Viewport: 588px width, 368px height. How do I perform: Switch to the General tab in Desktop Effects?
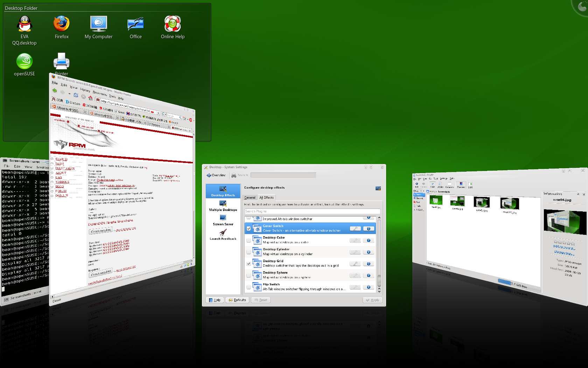click(250, 198)
